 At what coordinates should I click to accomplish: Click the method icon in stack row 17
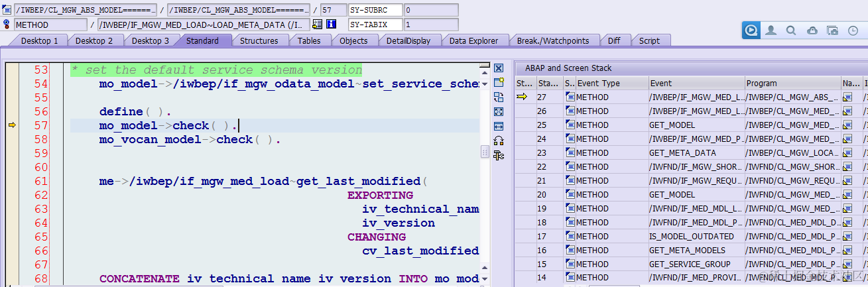click(x=570, y=236)
